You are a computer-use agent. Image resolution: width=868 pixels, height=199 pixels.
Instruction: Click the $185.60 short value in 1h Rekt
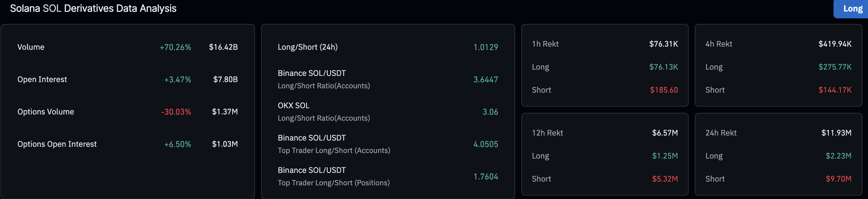[663, 90]
